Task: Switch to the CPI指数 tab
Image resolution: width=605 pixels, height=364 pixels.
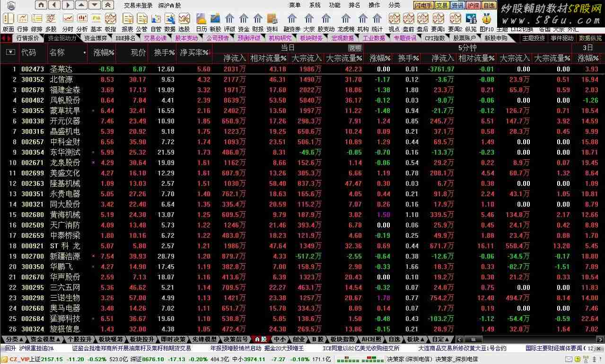Action: coord(435,38)
